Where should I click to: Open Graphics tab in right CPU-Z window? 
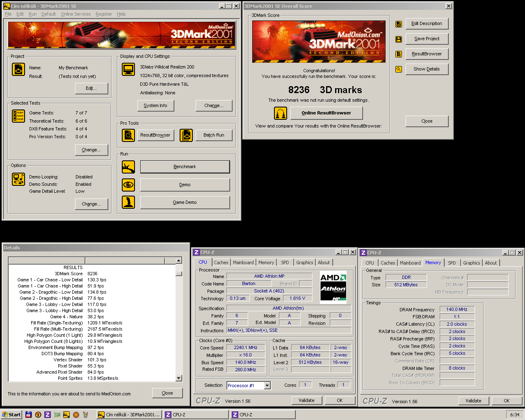tap(472, 263)
